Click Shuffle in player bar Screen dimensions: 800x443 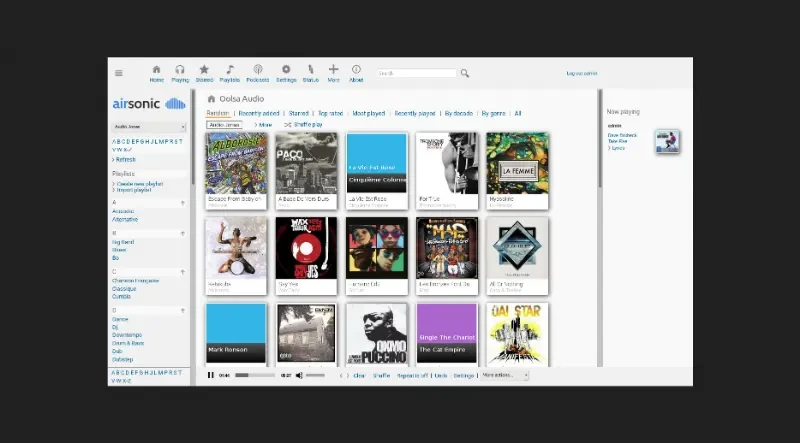[x=382, y=376]
